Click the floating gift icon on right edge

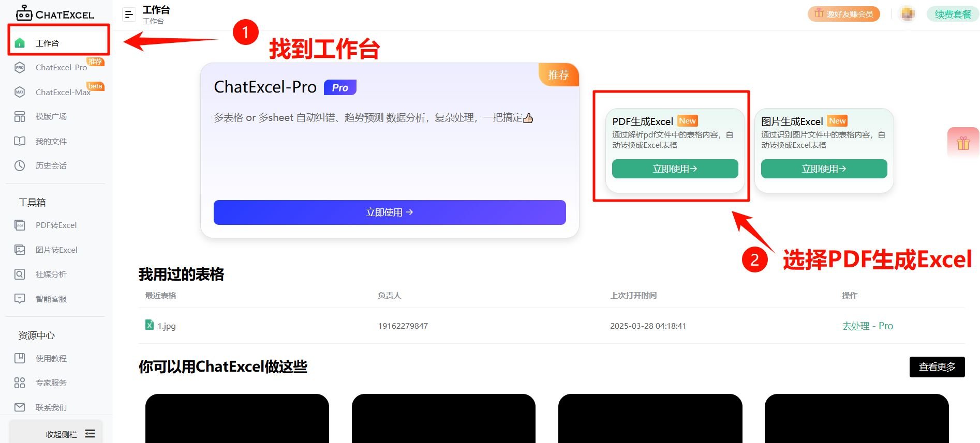(963, 143)
